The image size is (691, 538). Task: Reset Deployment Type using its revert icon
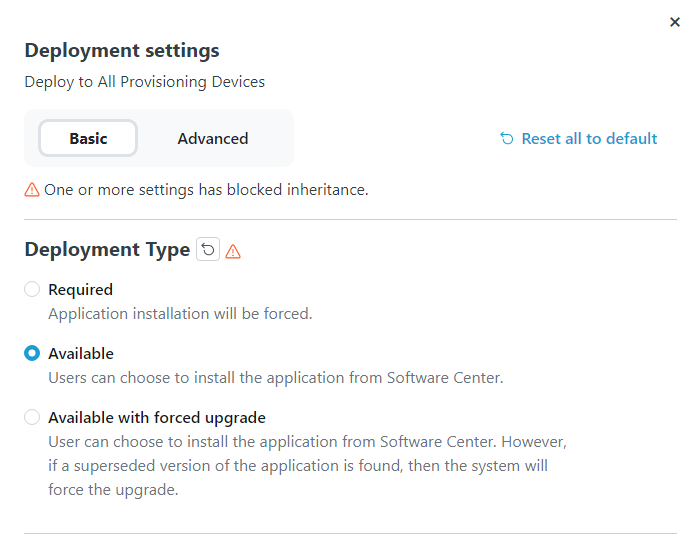click(x=208, y=250)
